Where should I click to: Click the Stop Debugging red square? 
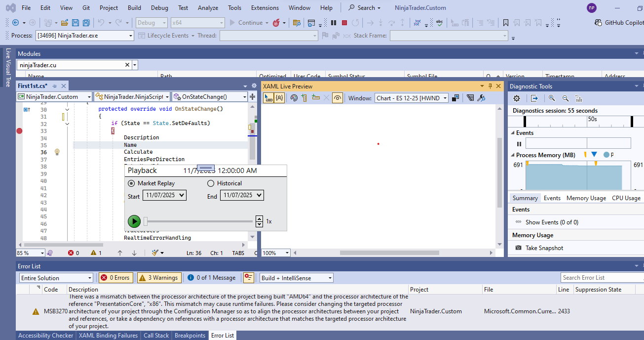coord(344,23)
